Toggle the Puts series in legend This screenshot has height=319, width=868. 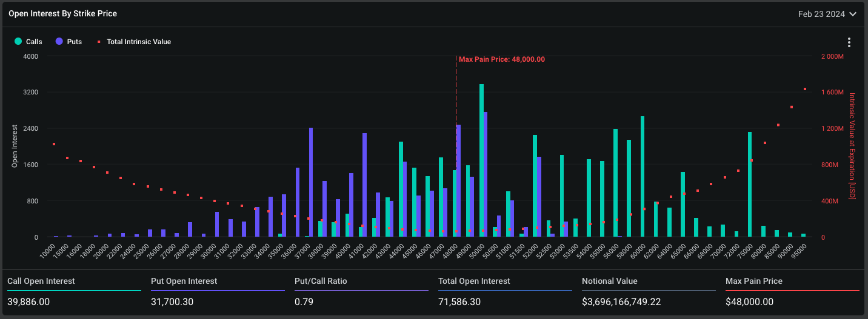tap(68, 42)
